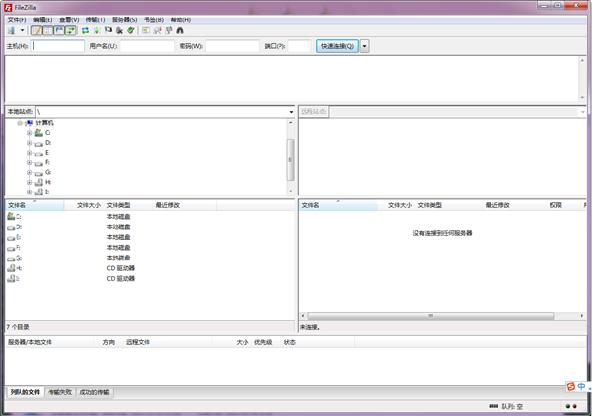Open the 服务器 (Server) menu
600x416 pixels.
124,19
